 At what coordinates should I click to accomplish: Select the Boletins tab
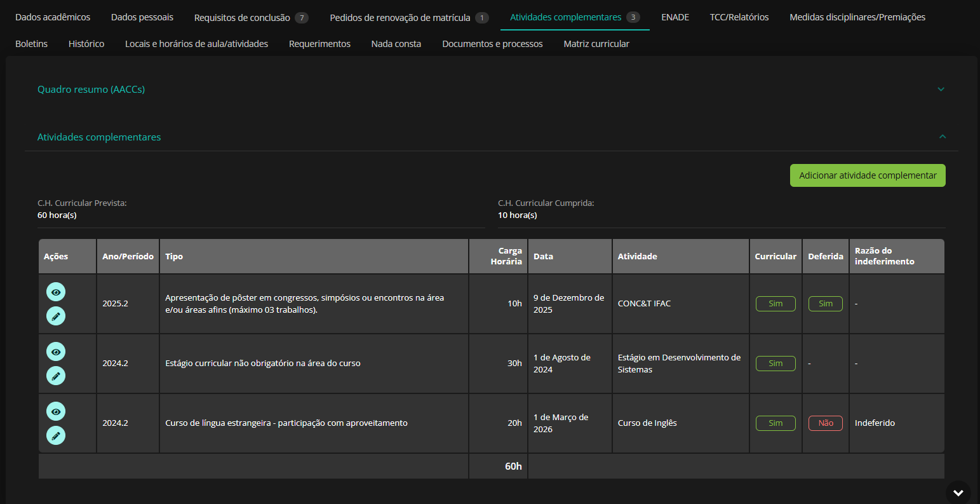[31, 44]
